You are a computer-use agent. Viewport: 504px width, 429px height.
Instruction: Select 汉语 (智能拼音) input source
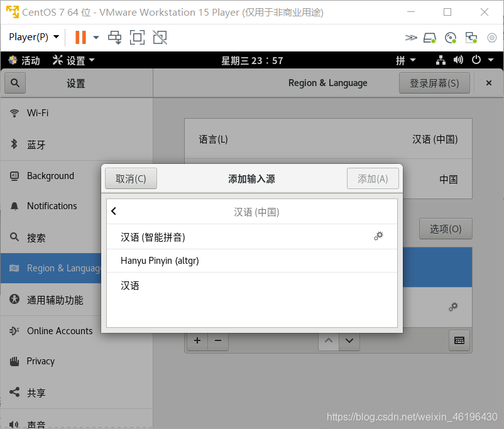click(252, 237)
